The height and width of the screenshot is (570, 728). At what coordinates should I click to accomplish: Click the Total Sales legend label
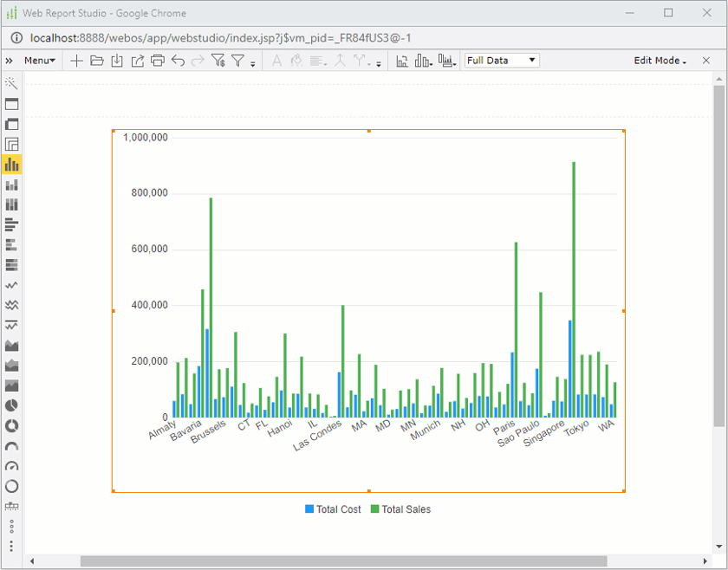pos(406,509)
